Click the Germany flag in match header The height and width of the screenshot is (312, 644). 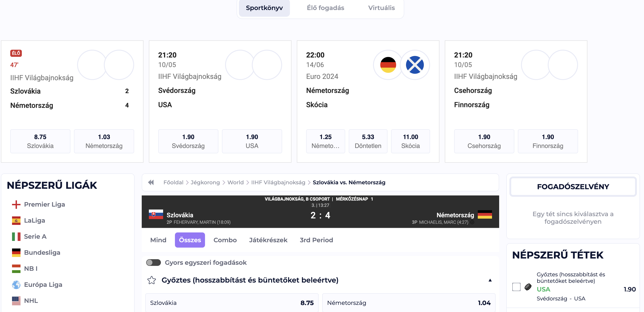pos(485,214)
